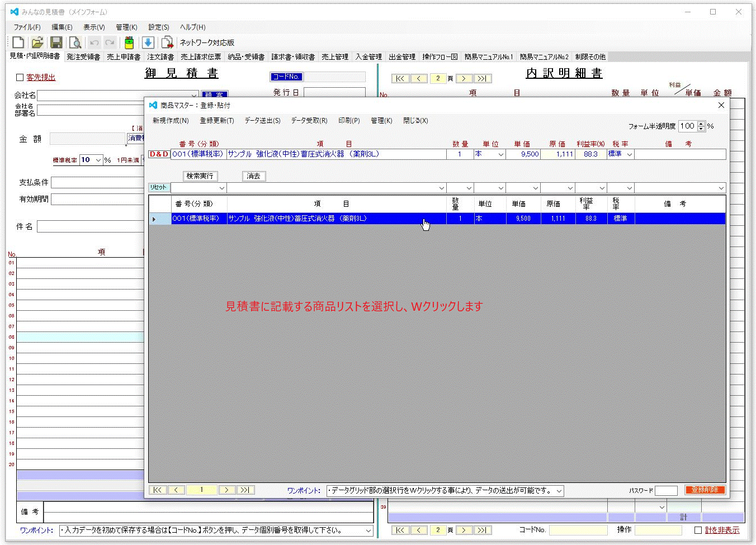This screenshot has height=545, width=756.
Task: Open 新規作成(N) in product master dialog
Action: pyautogui.click(x=171, y=121)
